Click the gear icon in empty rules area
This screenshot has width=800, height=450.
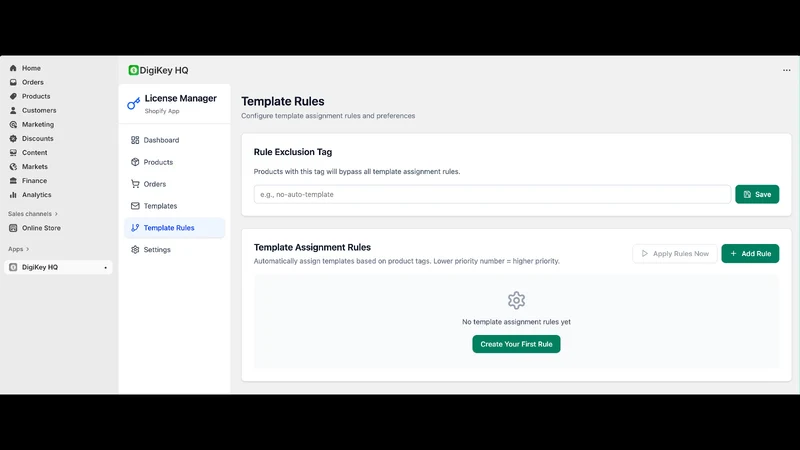pyautogui.click(x=516, y=301)
